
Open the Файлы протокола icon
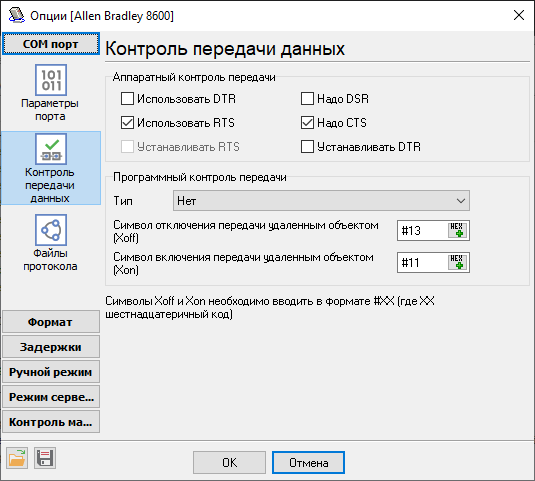click(x=51, y=230)
